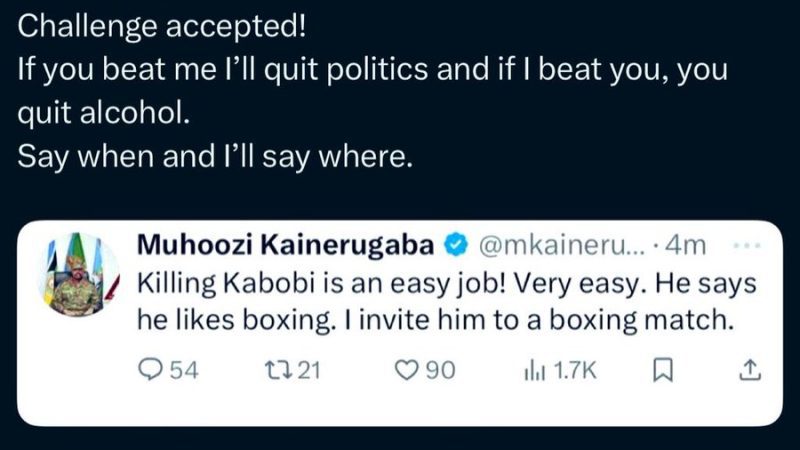Click the 54 replies count
The image size is (800, 450).
183,370
